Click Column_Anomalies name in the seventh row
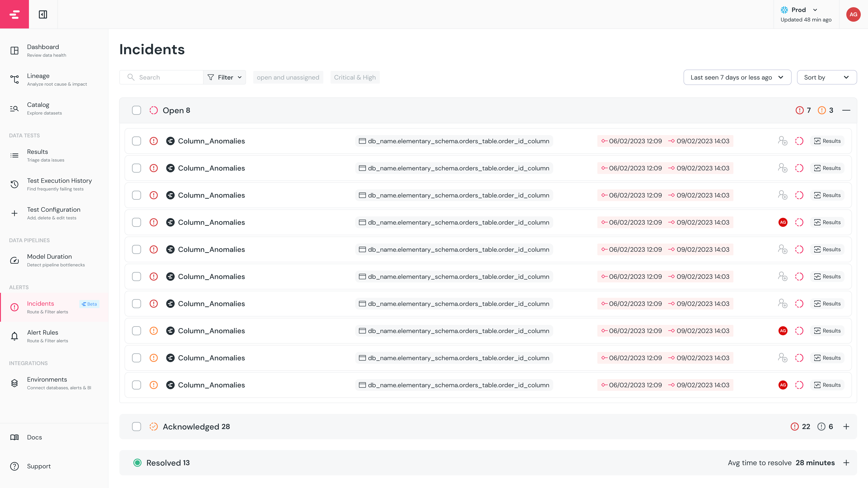Viewport: 868px width, 488px height. tap(211, 303)
